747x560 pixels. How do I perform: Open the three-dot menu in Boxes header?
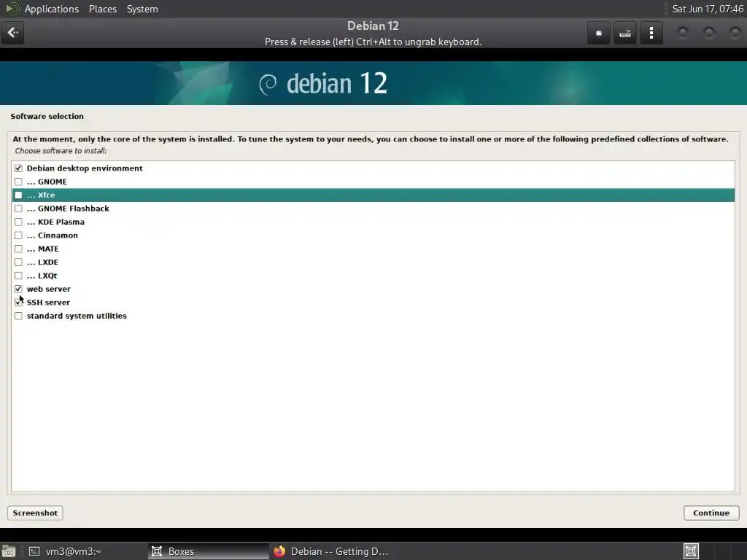[651, 34]
